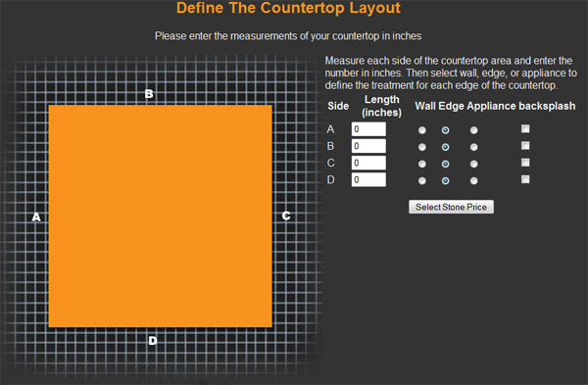The height and width of the screenshot is (385, 588).
Task: Select Edge radio for side B
Action: click(445, 147)
